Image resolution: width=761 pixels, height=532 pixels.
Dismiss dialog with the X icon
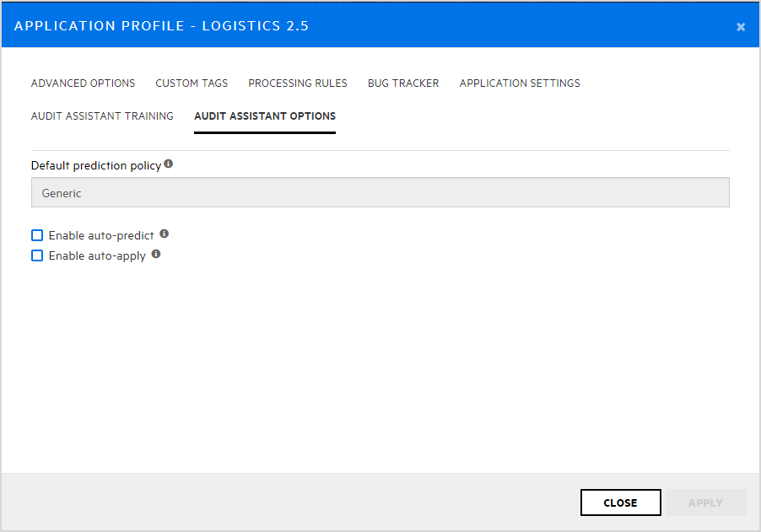(x=741, y=27)
